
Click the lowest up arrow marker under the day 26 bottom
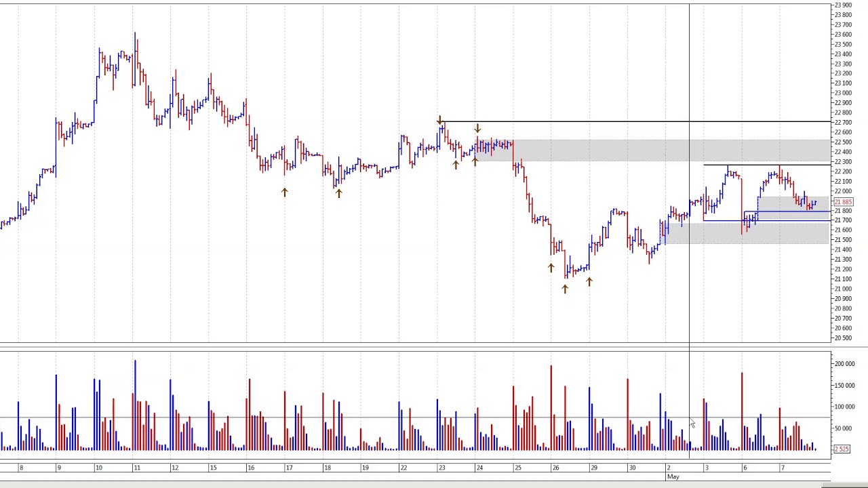[x=565, y=289]
